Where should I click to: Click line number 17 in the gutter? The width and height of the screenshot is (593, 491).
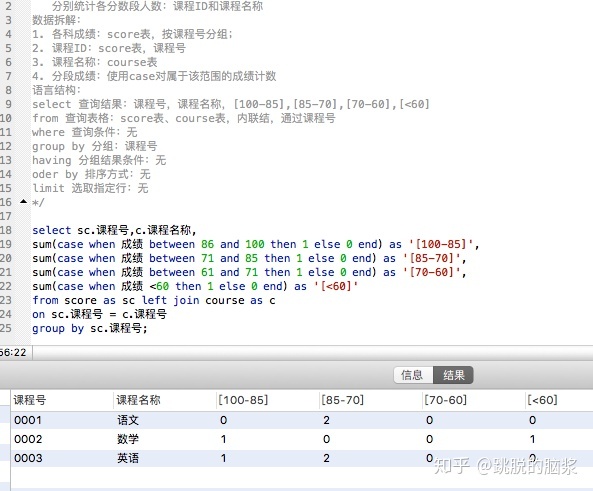click(x=6, y=216)
